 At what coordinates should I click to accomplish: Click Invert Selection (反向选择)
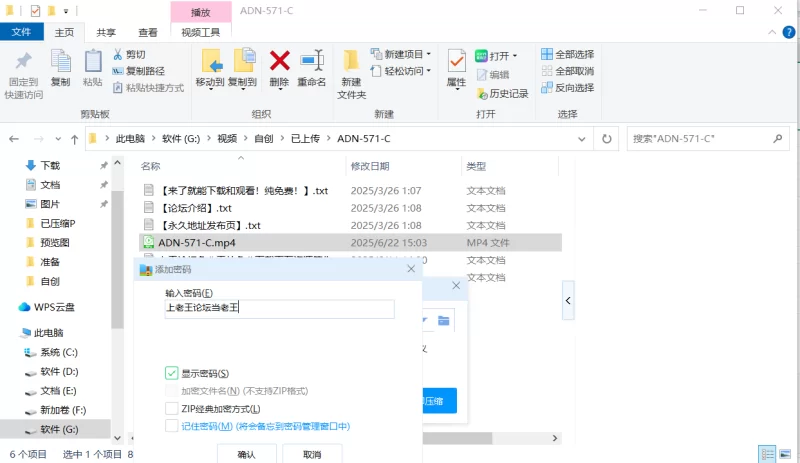(x=568, y=88)
